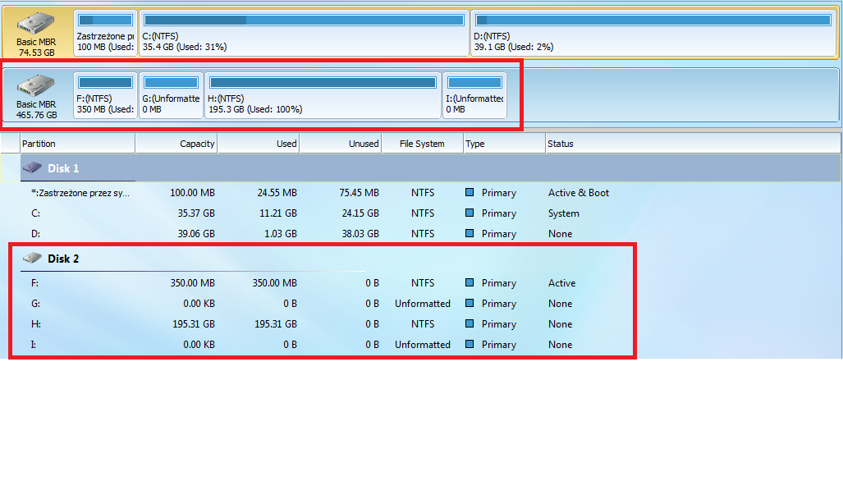Image resolution: width=843 pixels, height=504 pixels.
Task: Sort by the File System column header
Action: point(423,144)
